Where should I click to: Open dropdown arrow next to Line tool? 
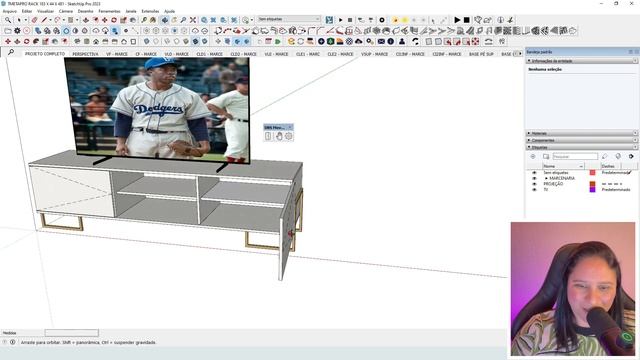click(x=50, y=20)
